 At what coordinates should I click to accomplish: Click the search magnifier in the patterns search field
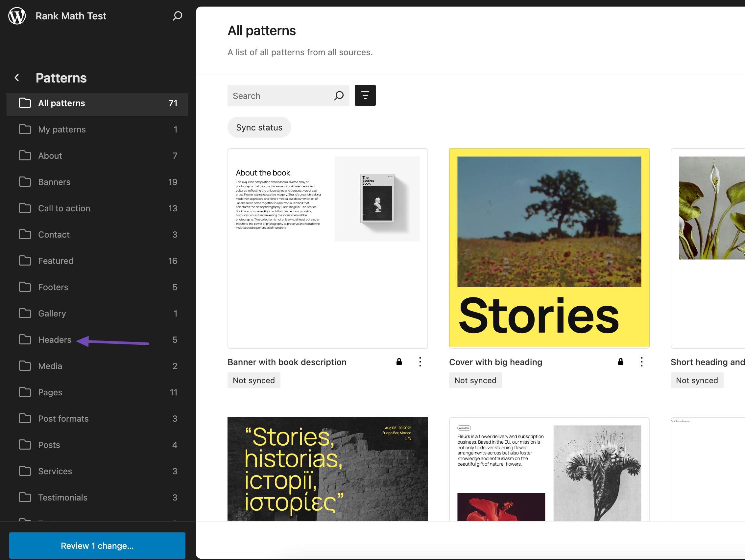pos(339,96)
